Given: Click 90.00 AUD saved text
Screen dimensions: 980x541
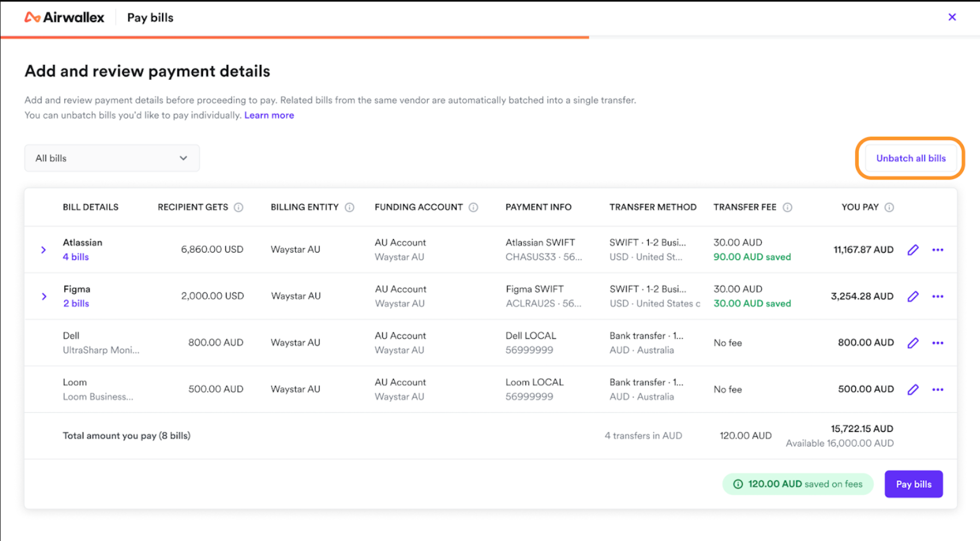Looking at the screenshot, I should (x=752, y=257).
